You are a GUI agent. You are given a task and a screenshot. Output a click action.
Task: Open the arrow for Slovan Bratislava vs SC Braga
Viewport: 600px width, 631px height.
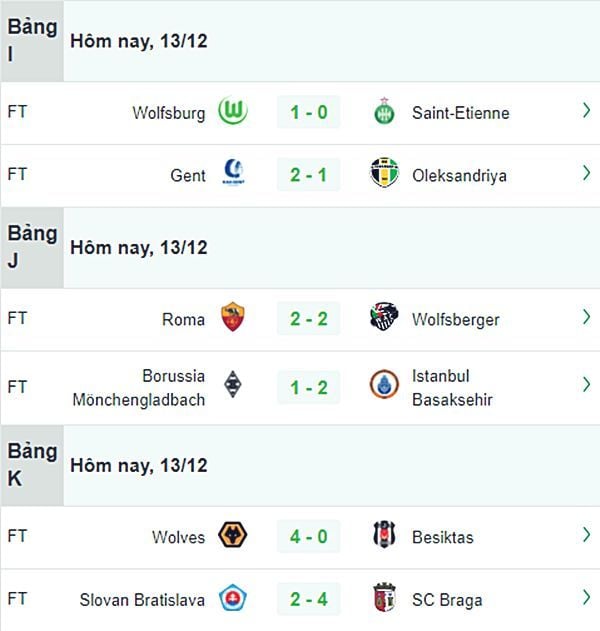pos(587,598)
